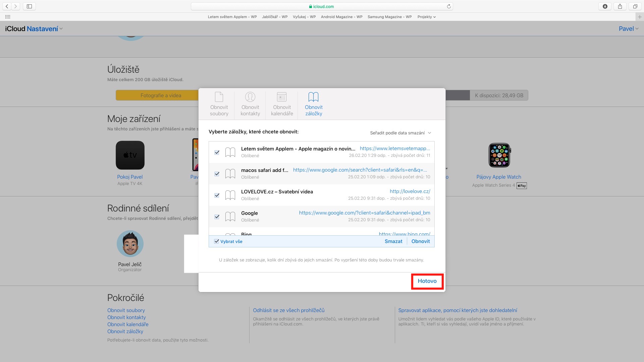This screenshot has width=644, height=362.
Task: Toggle the Vybrat vše checkbox
Action: 217,241
